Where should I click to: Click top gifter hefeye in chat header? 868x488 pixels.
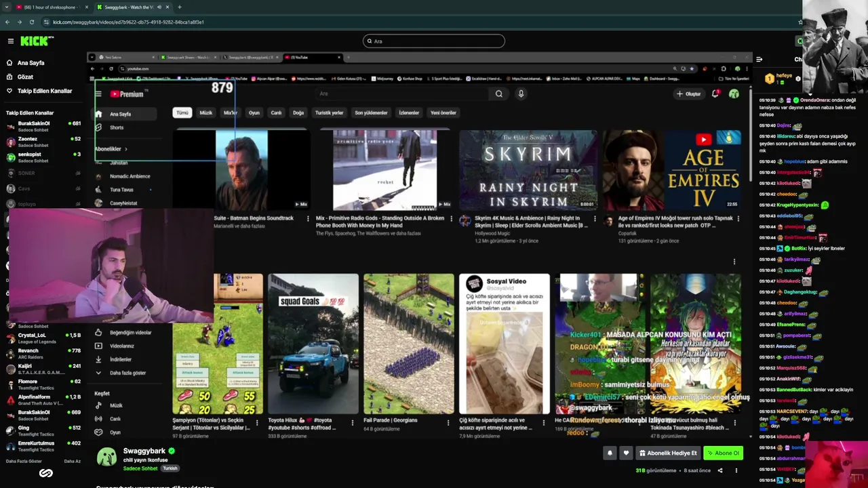[778, 77]
